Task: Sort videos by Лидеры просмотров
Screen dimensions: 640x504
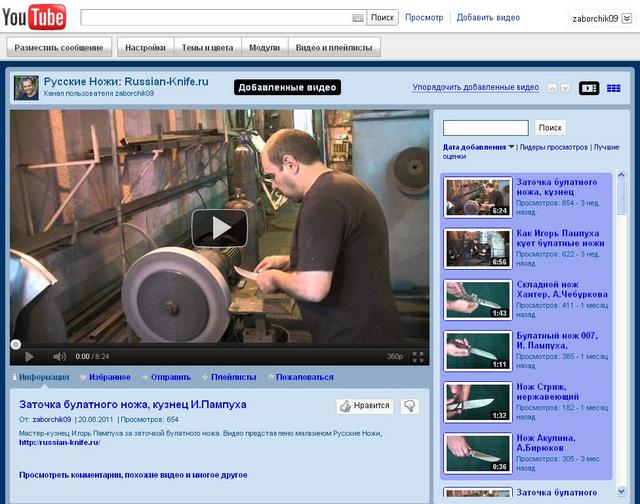Action: (553, 147)
